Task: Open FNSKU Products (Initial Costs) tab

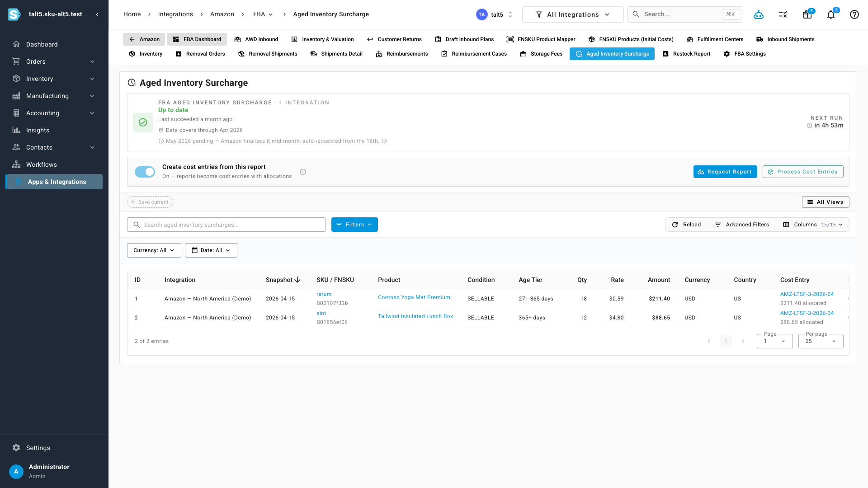Action: pos(631,39)
